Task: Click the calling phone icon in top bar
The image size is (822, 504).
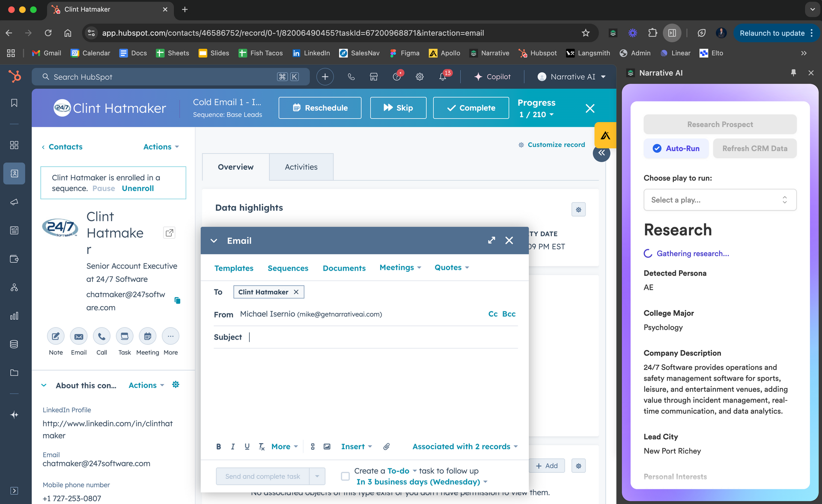Action: (x=351, y=77)
